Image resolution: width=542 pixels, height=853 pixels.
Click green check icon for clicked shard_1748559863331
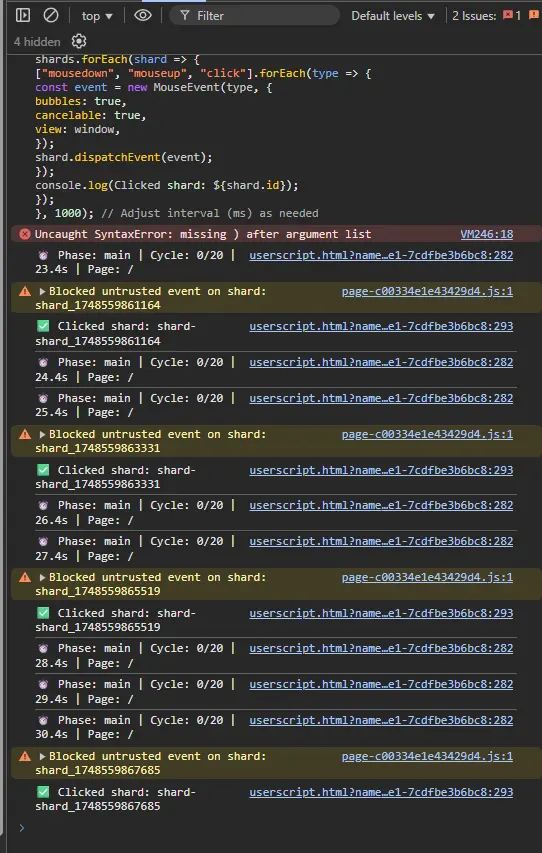click(43, 470)
